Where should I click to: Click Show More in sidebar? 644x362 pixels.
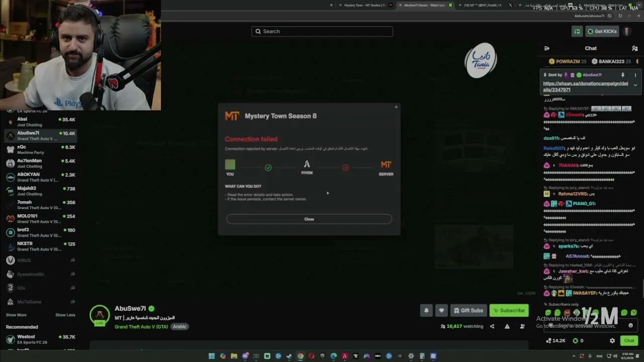16,315
